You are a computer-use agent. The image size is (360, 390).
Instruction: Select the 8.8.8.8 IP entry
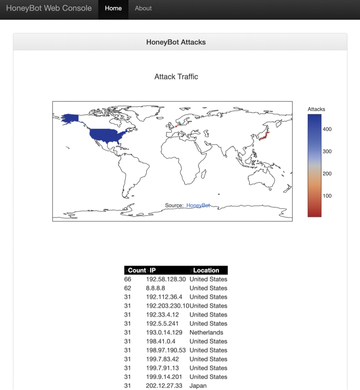155,288
